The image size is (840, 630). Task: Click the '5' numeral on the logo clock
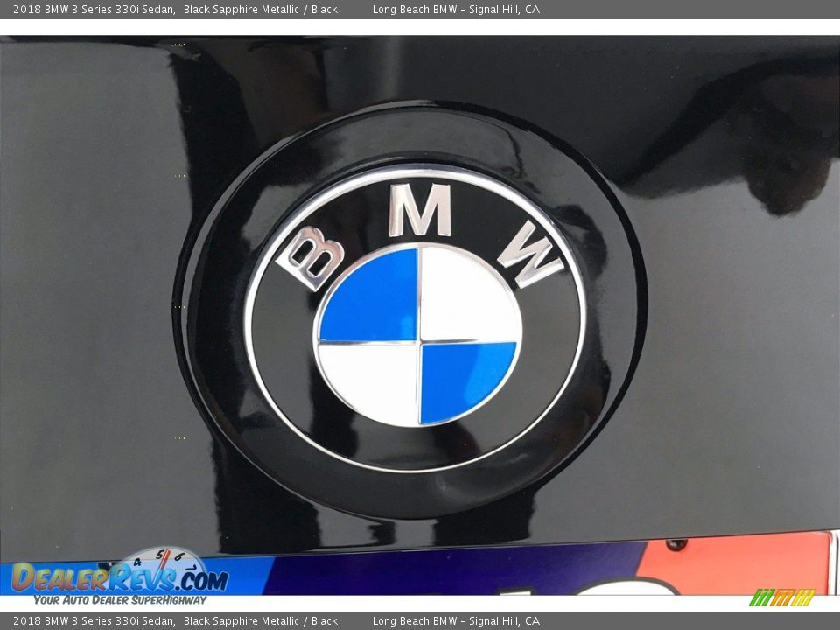coord(159,553)
